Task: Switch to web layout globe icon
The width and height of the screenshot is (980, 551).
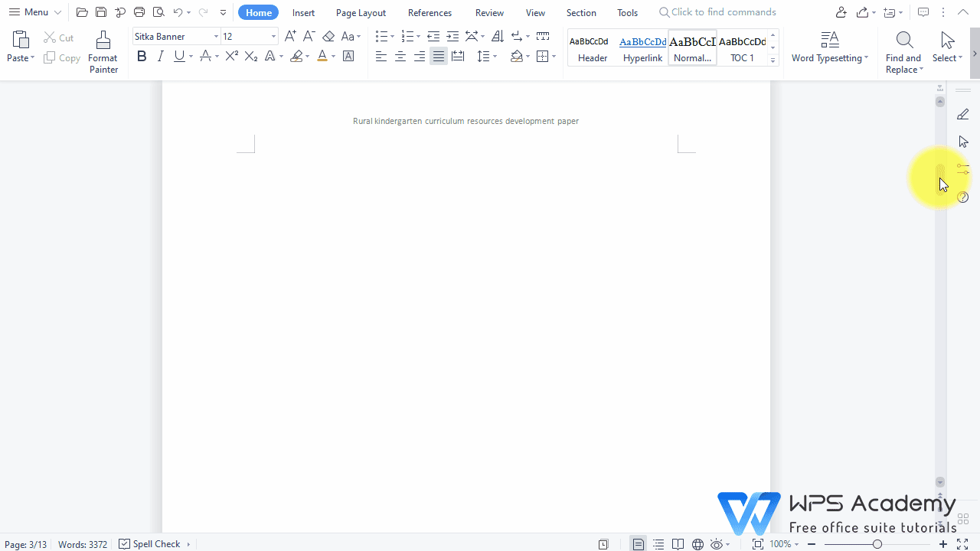Action: [x=697, y=544]
